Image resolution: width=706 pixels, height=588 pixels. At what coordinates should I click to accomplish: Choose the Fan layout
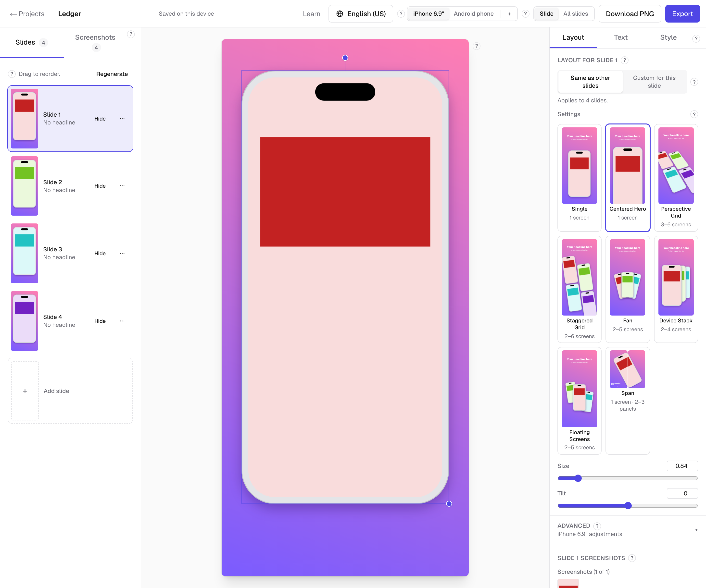(627, 289)
